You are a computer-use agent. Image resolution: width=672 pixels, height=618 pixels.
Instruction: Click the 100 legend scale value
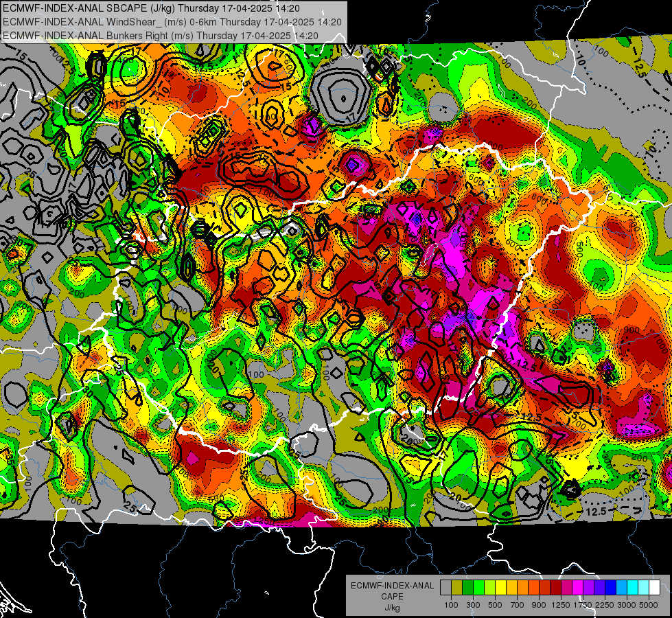(x=451, y=605)
